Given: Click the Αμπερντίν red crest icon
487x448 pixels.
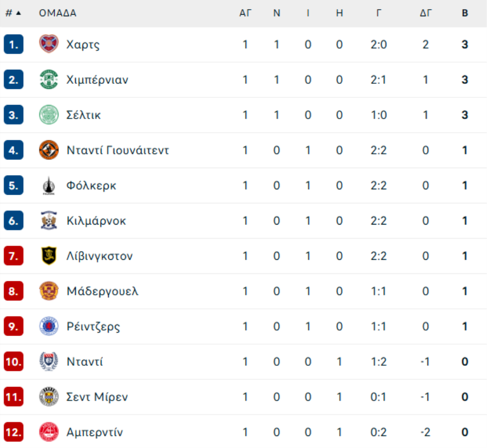Looking at the screenshot, I should 49,432.
